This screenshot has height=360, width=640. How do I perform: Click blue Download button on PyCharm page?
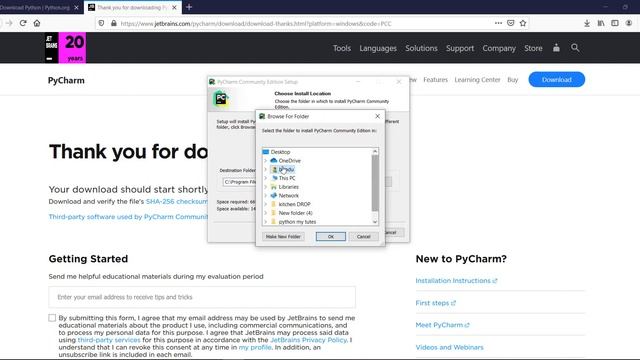pos(557,80)
